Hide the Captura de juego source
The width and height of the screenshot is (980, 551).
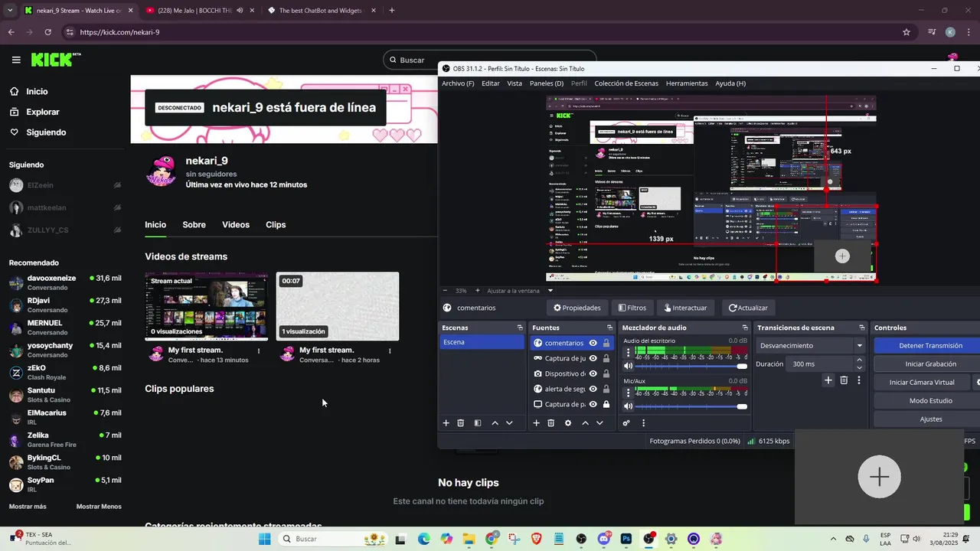coord(593,358)
